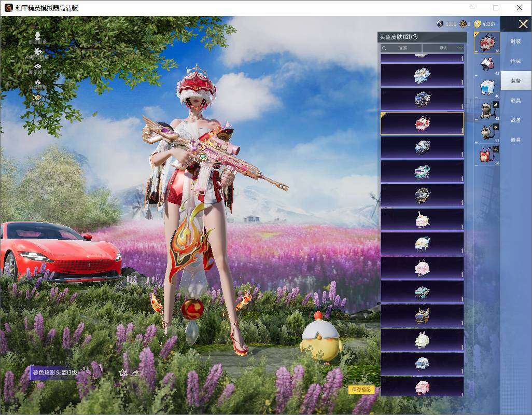Open the 战备 tab
Viewport: 532px width, 415px height.
pyautogui.click(x=516, y=120)
